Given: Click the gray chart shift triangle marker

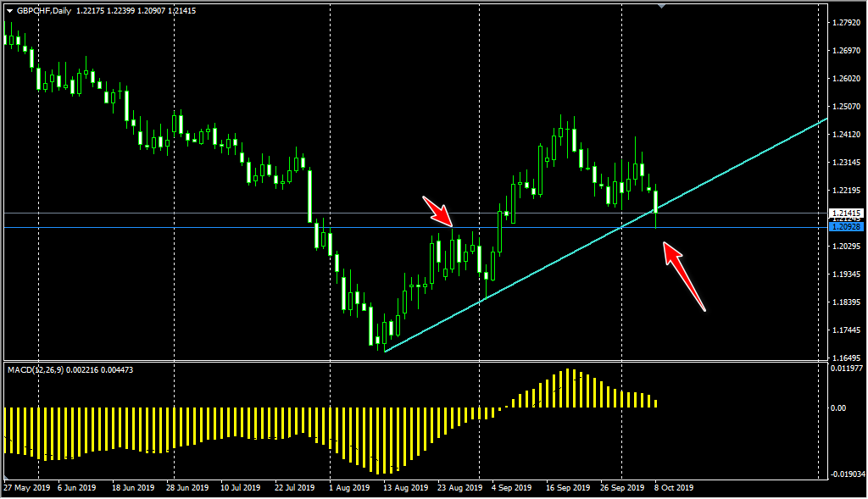Looking at the screenshot, I should [x=661, y=6].
